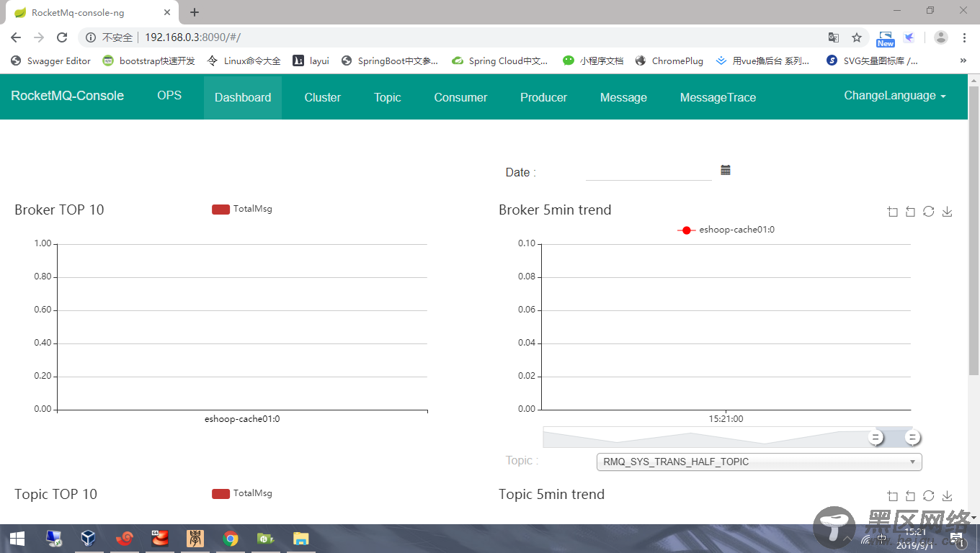Open the translate page icon in address bar

click(x=834, y=37)
